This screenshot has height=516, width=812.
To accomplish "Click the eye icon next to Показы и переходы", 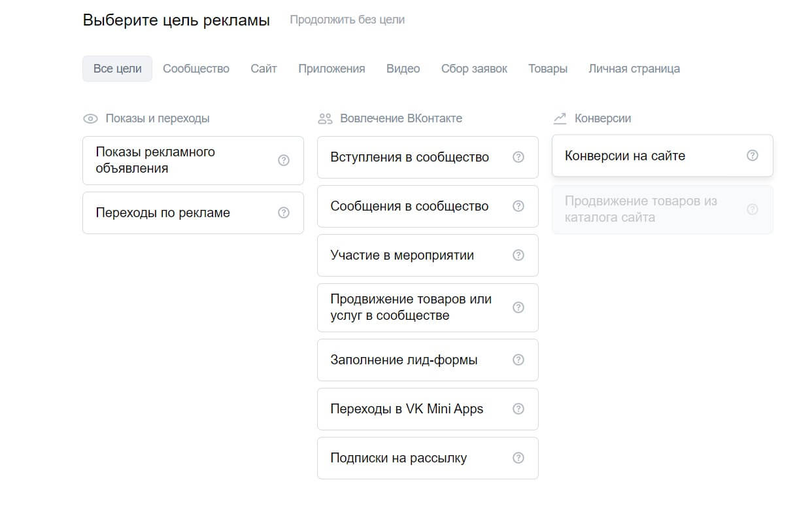I will click(x=90, y=118).
